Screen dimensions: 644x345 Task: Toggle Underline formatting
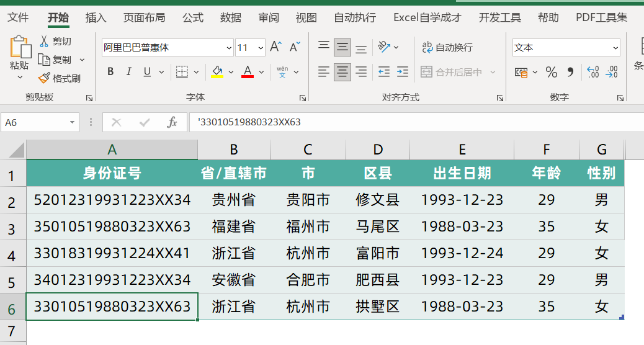pos(147,72)
